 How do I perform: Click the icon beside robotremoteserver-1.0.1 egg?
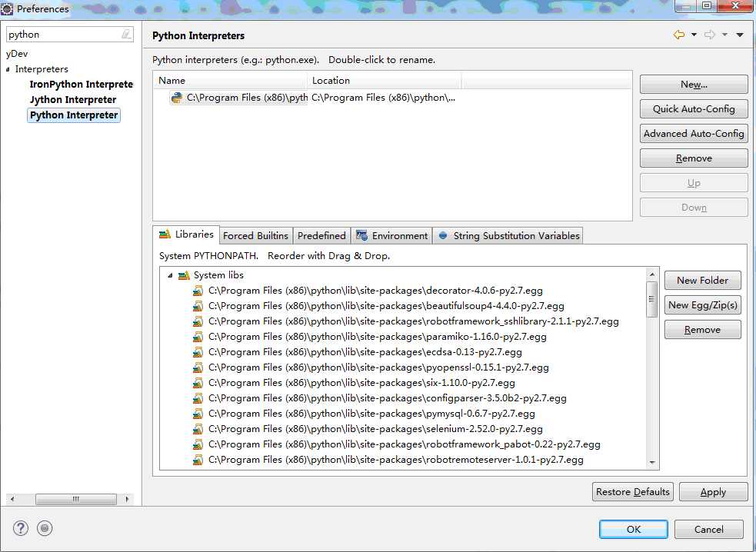tap(198, 461)
